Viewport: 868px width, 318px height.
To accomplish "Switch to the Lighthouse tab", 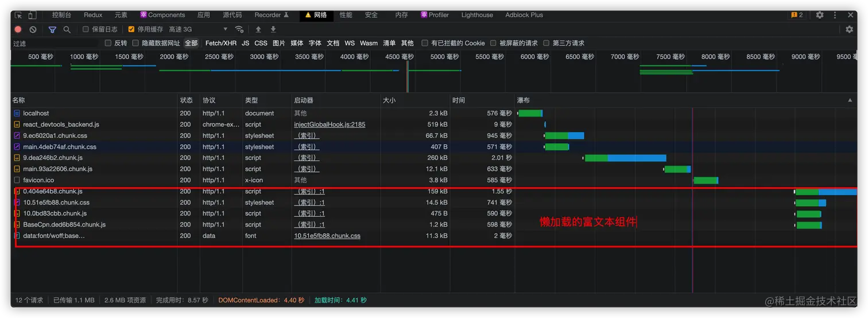I will pos(477,15).
